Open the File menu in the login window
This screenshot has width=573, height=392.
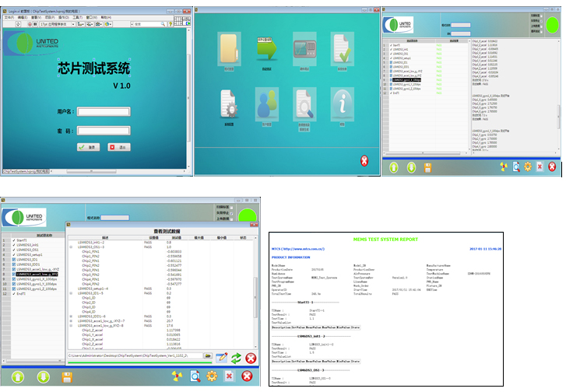click(x=9, y=17)
